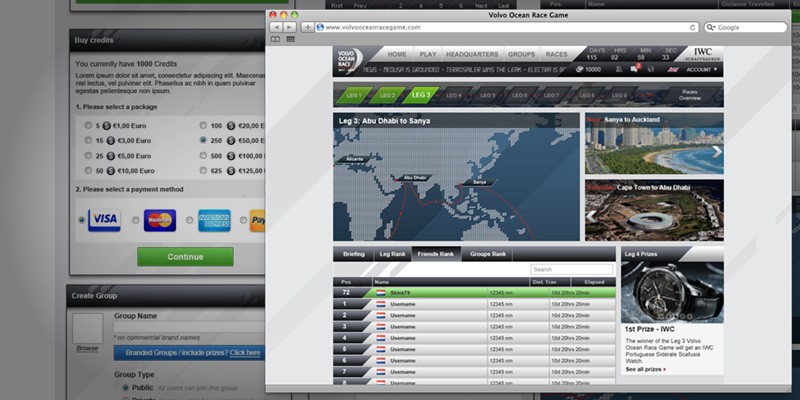Open the See all prizes link
800x400 pixels.
[x=645, y=369]
